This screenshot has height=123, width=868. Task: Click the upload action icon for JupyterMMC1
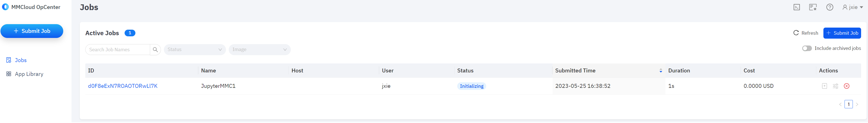pos(824,86)
